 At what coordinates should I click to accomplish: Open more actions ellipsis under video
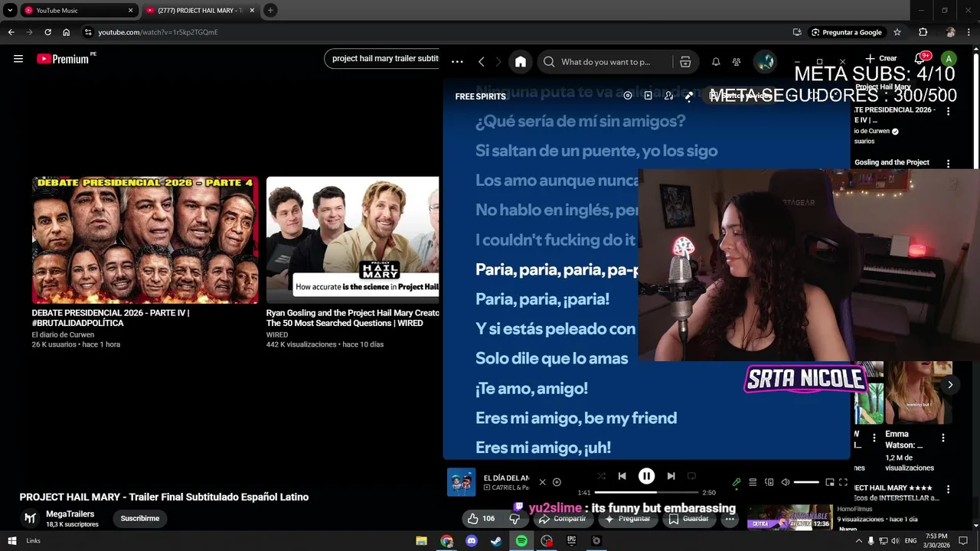[x=730, y=519]
